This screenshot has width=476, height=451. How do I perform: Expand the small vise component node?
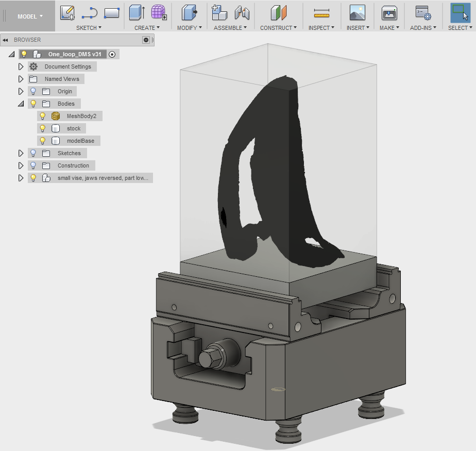[21, 178]
